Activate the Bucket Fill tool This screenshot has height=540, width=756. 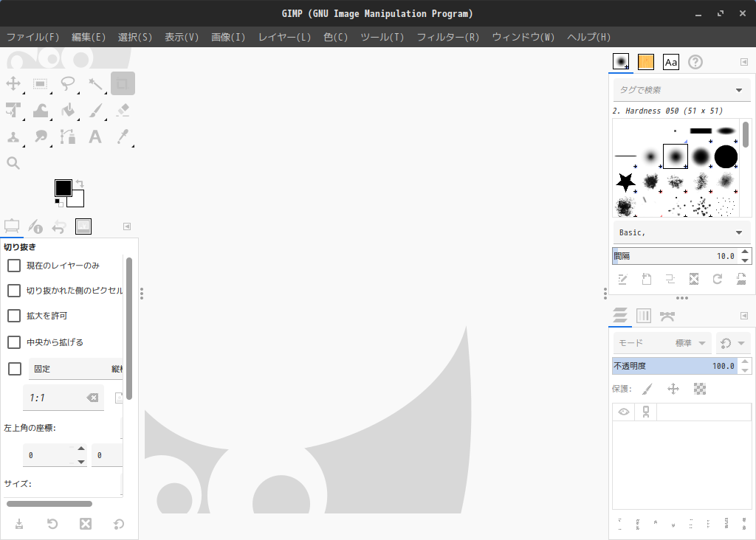pyautogui.click(x=68, y=111)
